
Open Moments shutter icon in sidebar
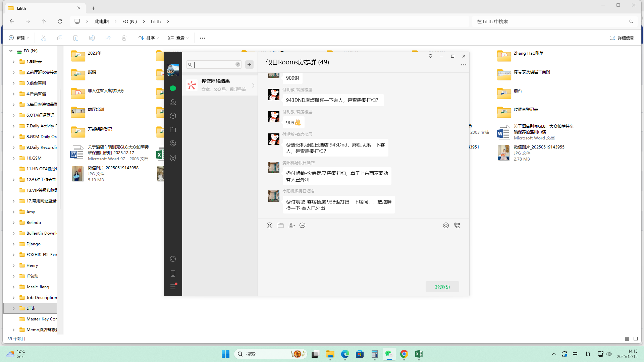(x=173, y=143)
